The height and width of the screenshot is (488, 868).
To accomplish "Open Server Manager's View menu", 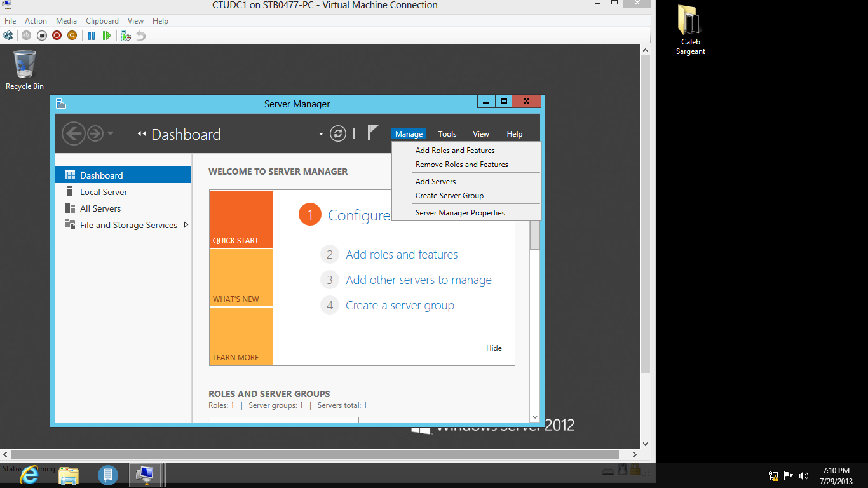I will [481, 134].
